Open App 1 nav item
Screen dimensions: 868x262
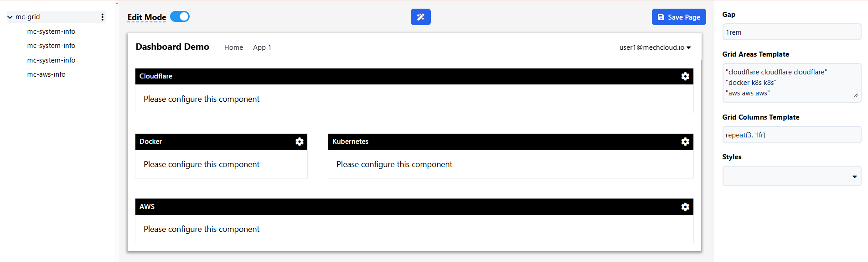tap(262, 47)
